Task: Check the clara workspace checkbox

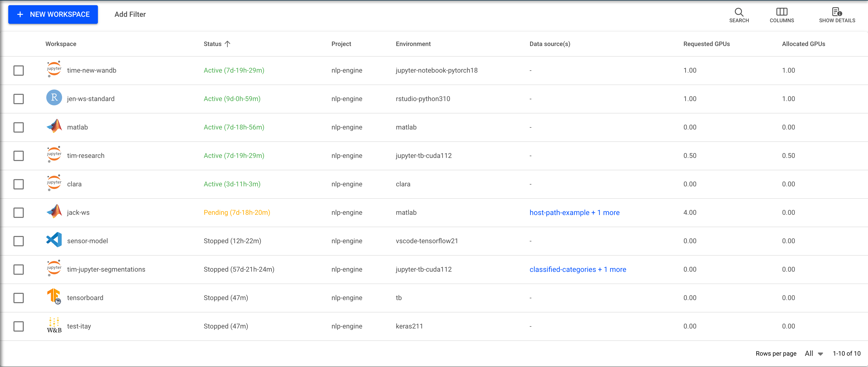Action: [x=19, y=184]
